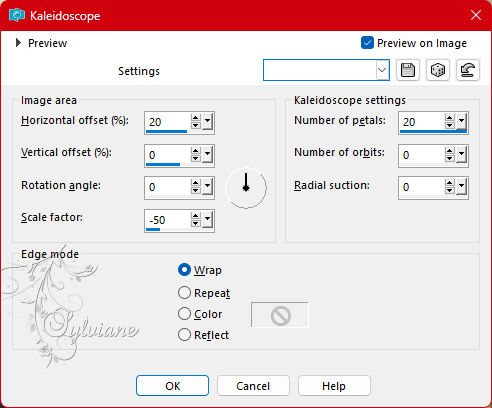
Task: Toggle the Preview on Image checkbox
Action: (367, 43)
